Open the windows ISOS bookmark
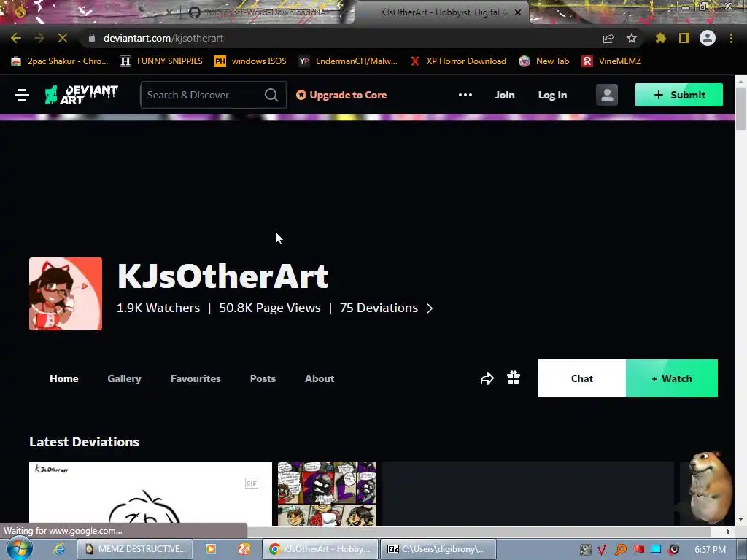 pos(251,61)
